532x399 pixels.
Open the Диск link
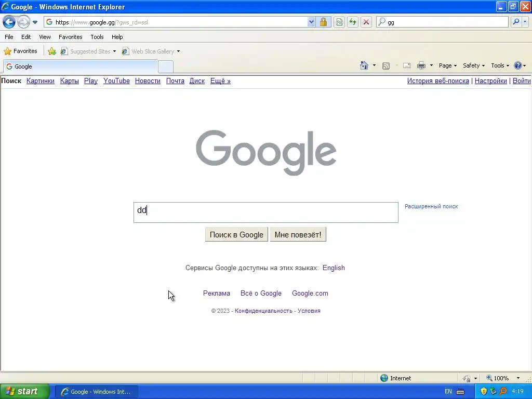click(x=197, y=81)
